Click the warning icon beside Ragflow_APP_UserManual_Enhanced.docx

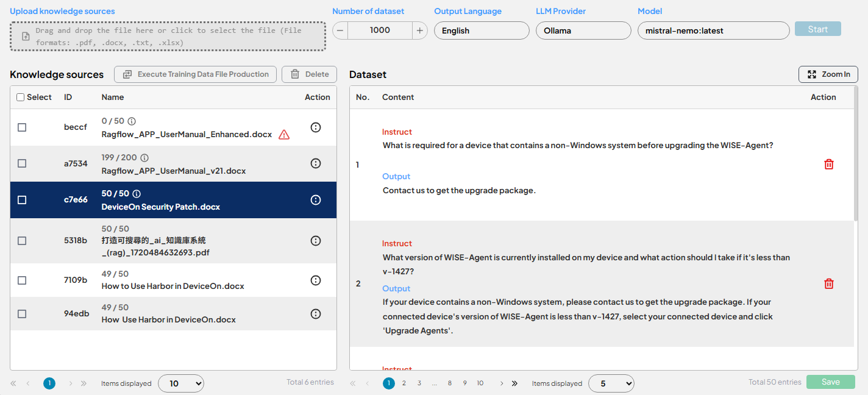pyautogui.click(x=284, y=135)
